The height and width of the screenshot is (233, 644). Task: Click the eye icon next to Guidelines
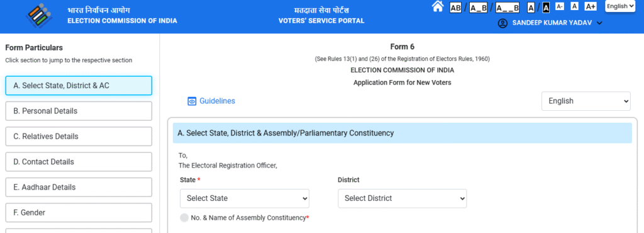click(x=192, y=101)
